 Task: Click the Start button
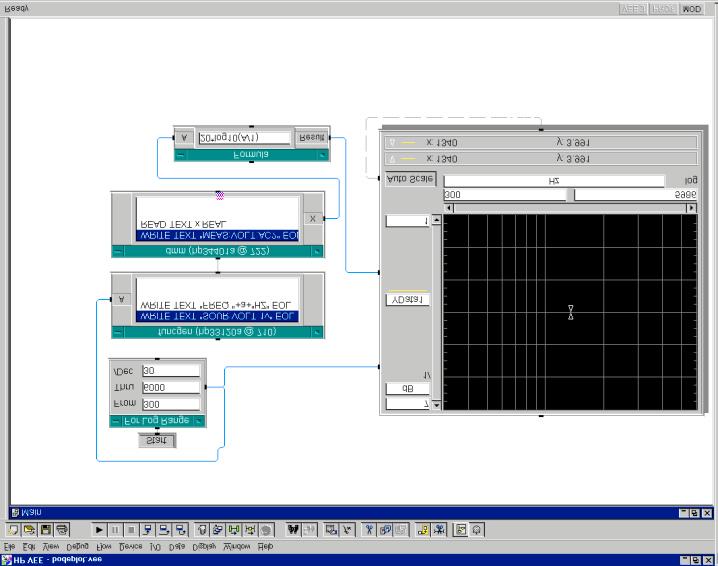point(157,441)
